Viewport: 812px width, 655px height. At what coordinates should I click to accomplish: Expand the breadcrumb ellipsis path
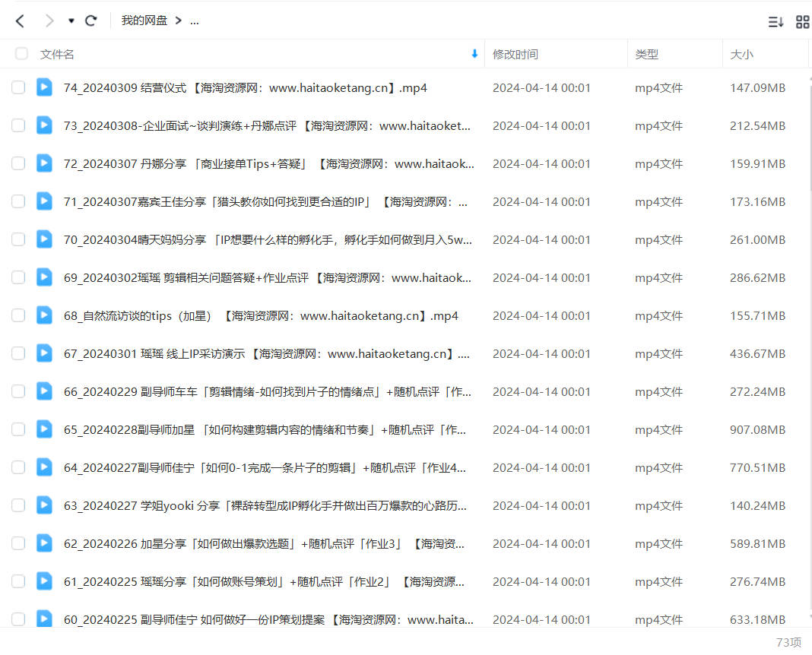click(x=194, y=21)
